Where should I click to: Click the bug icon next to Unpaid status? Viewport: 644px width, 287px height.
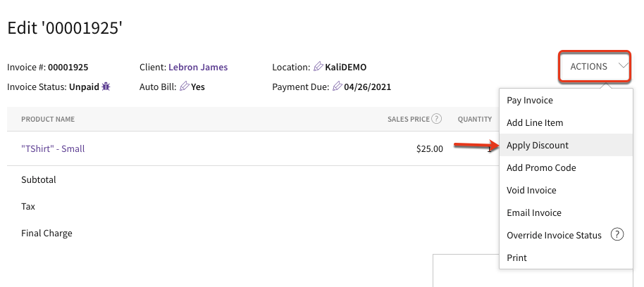106,87
